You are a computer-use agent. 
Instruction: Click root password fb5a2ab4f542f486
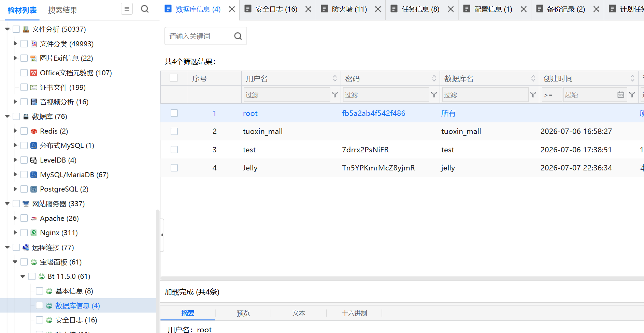tap(374, 113)
